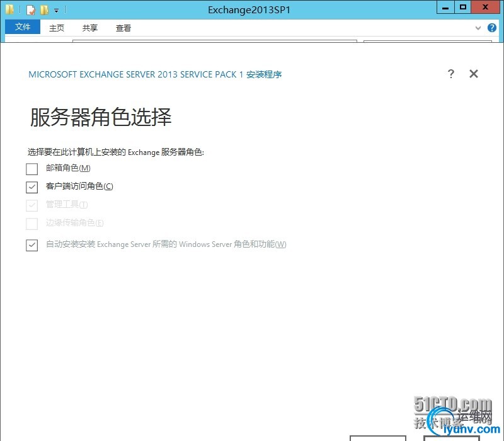The height and width of the screenshot is (441, 504).
Task: Click the properties icon in quick access toolbar
Action: tap(30, 10)
